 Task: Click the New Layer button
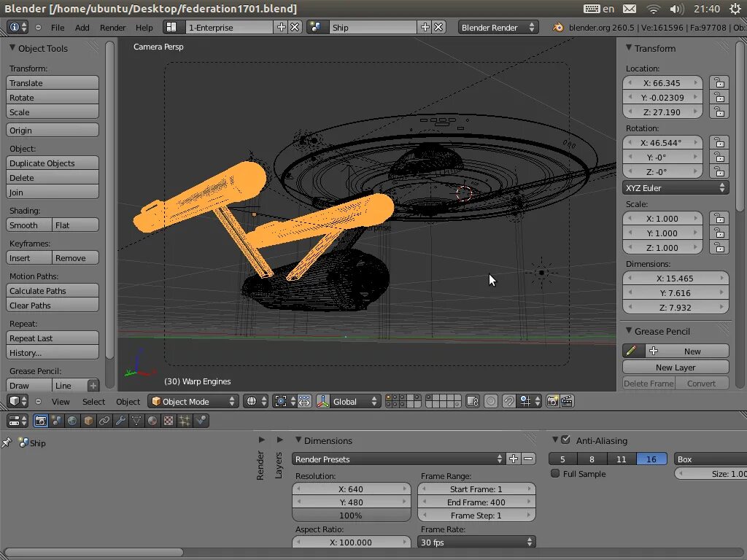click(676, 367)
